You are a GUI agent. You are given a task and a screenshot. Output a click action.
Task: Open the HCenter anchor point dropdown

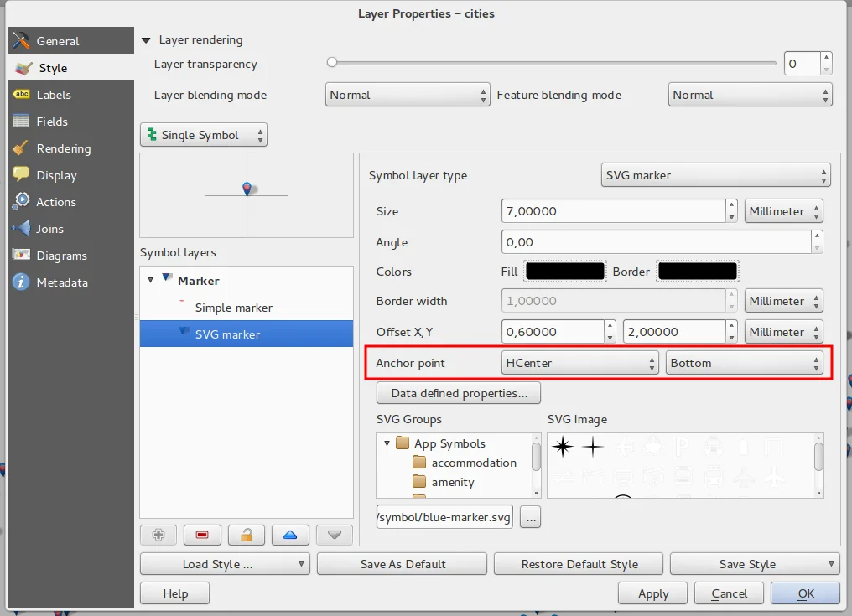(579, 363)
